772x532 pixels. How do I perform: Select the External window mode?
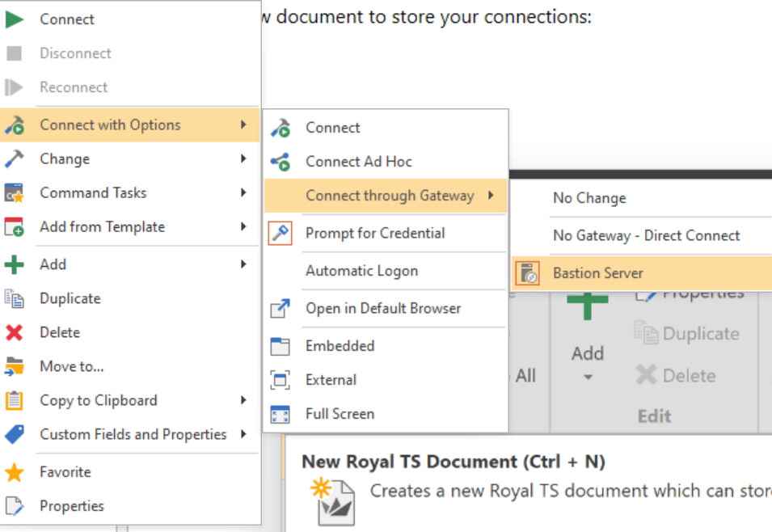pos(331,380)
